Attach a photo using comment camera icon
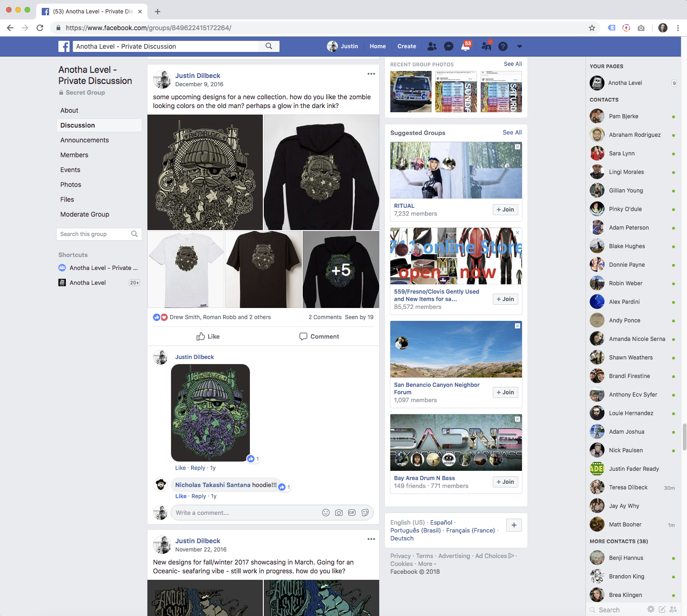687x616 pixels. coord(339,513)
